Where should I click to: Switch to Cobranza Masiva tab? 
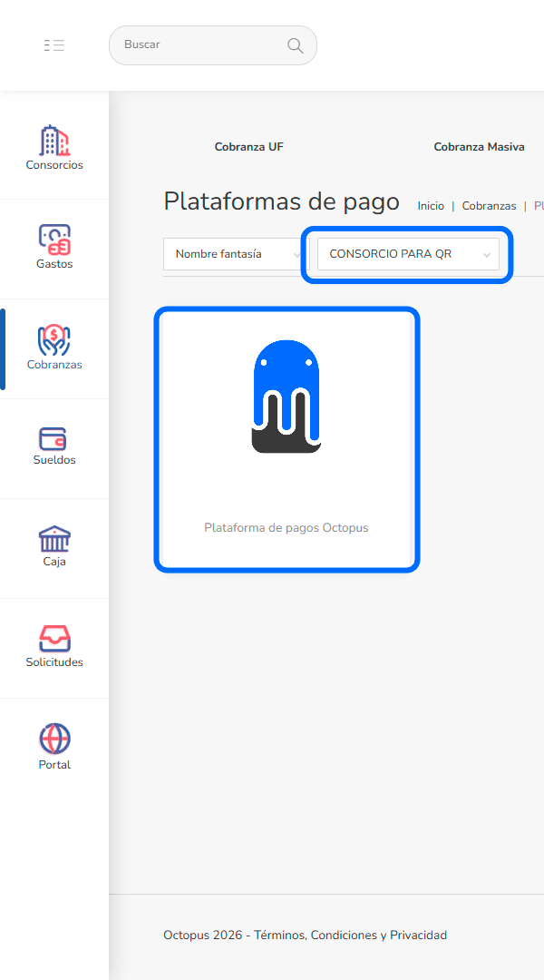pyautogui.click(x=479, y=147)
